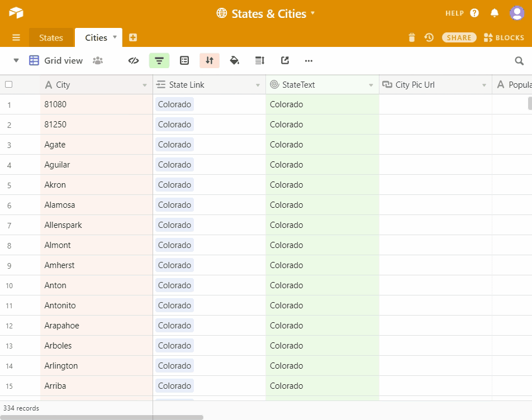Screen dimensions: 532x420
Task: Open the filter records tool
Action: click(x=159, y=61)
